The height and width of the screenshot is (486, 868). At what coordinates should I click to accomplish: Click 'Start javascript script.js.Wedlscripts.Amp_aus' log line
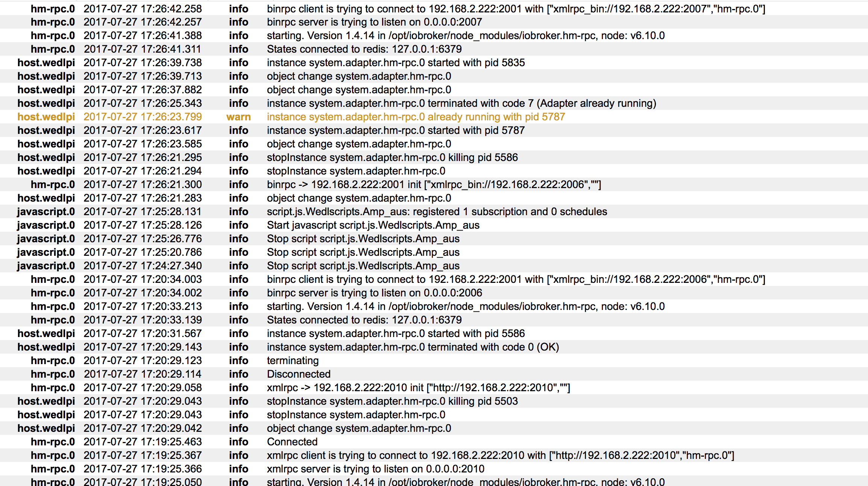click(x=373, y=225)
